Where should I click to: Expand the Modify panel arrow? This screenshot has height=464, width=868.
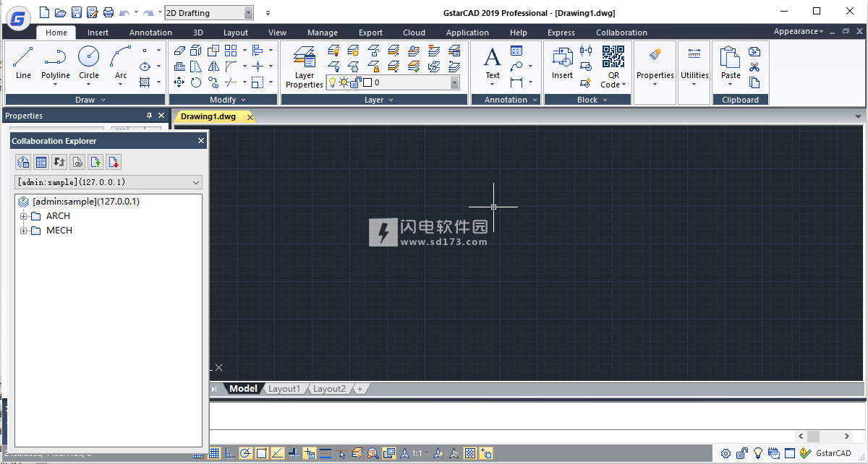(x=243, y=100)
